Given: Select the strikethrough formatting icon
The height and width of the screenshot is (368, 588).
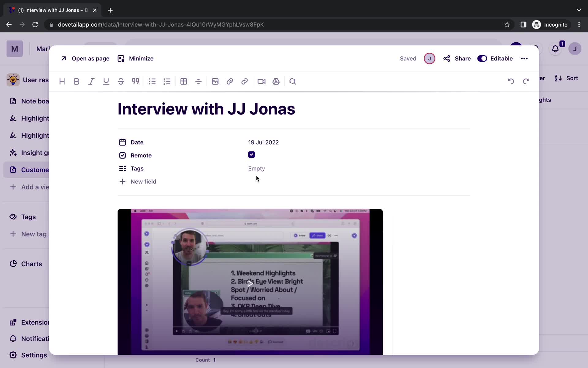Looking at the screenshot, I should click(x=121, y=81).
